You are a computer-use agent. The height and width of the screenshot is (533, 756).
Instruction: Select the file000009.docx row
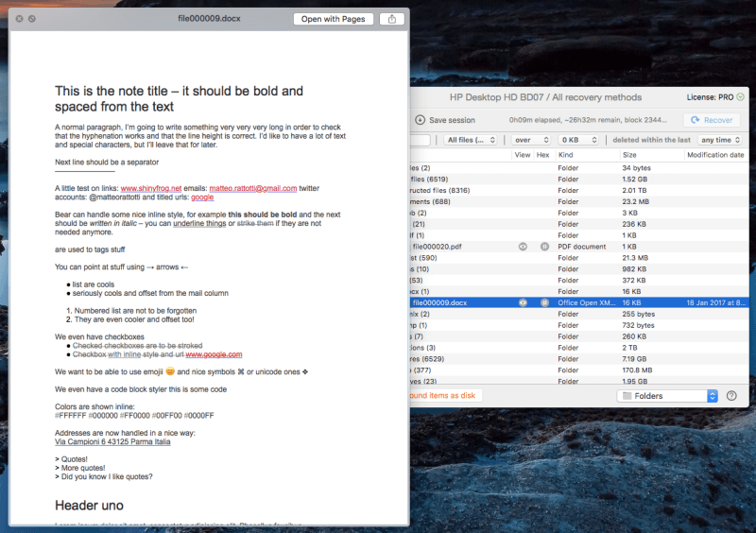(x=579, y=303)
